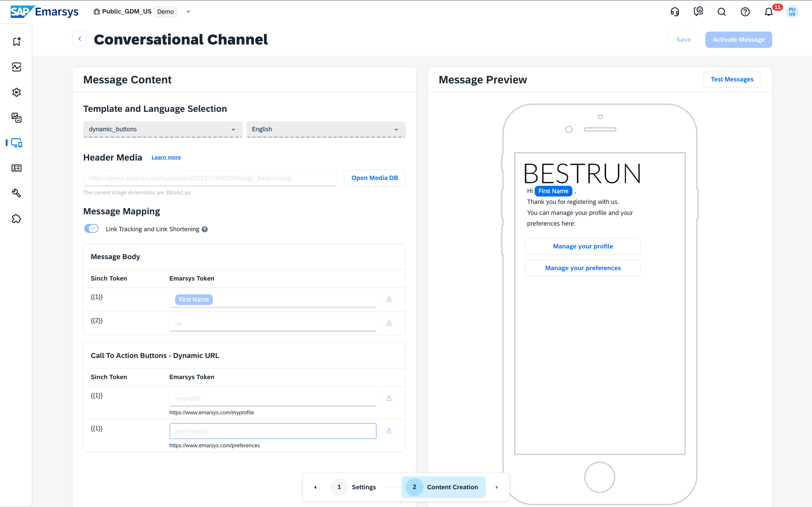Open the notifications bell icon
Viewport: 812px width, 507px height.
click(768, 12)
